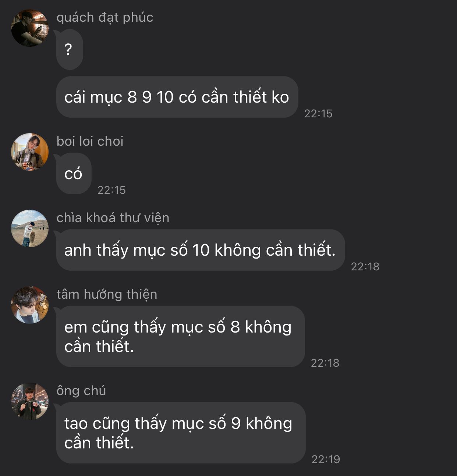Image resolution: width=457 pixels, height=476 pixels.
Task: Open tâm hướng thiện's profile avatar
Action: [x=30, y=305]
